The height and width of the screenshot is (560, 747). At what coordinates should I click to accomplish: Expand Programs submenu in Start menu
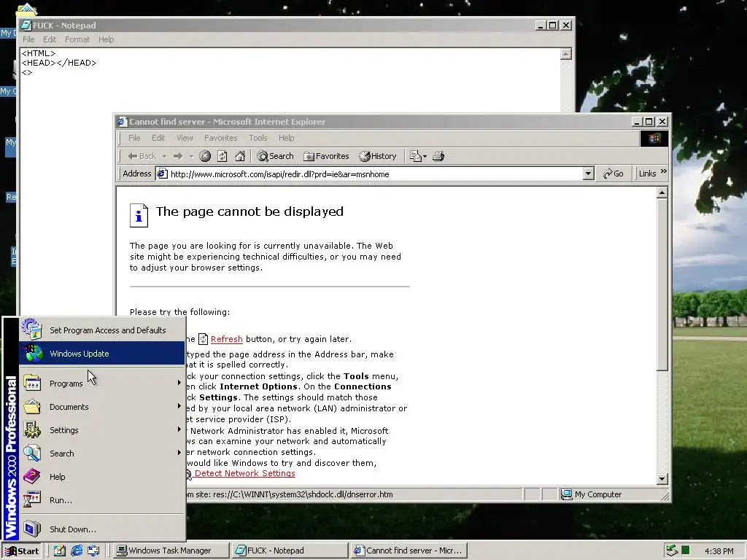point(102,384)
